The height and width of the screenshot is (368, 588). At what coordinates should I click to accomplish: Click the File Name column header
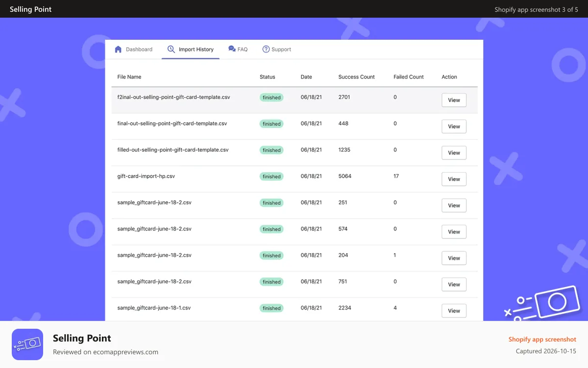(x=129, y=77)
